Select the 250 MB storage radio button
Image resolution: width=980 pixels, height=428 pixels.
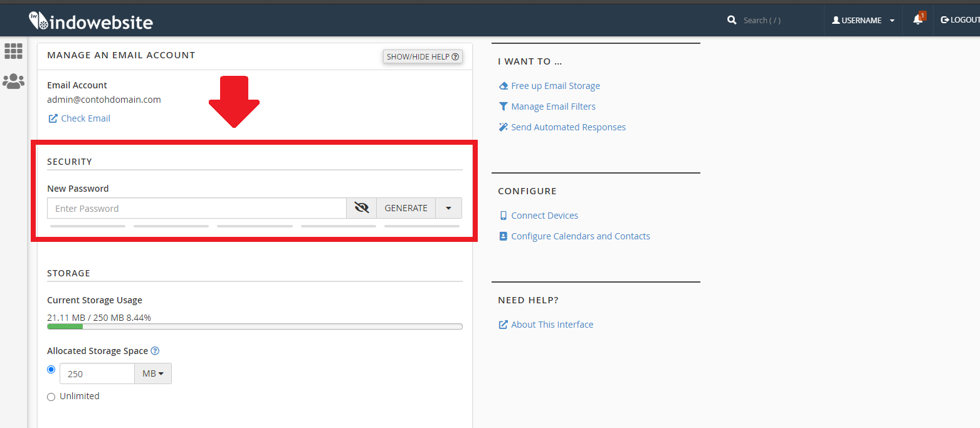point(51,370)
